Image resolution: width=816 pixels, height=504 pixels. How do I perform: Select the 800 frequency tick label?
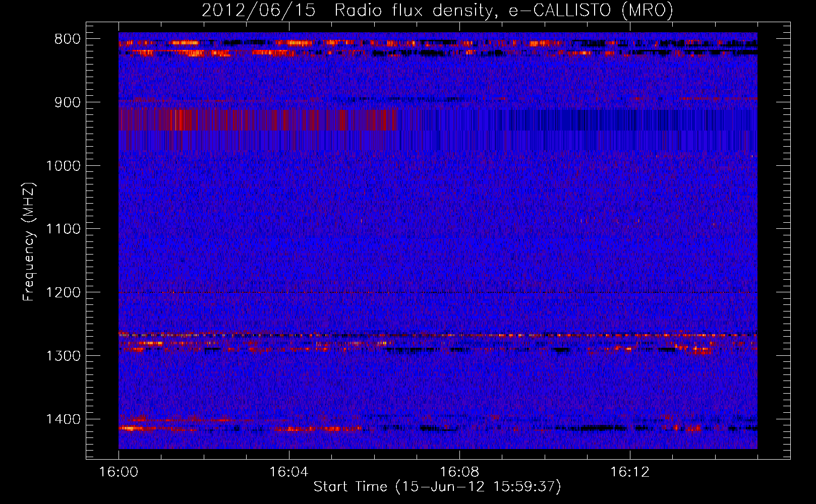[68, 39]
